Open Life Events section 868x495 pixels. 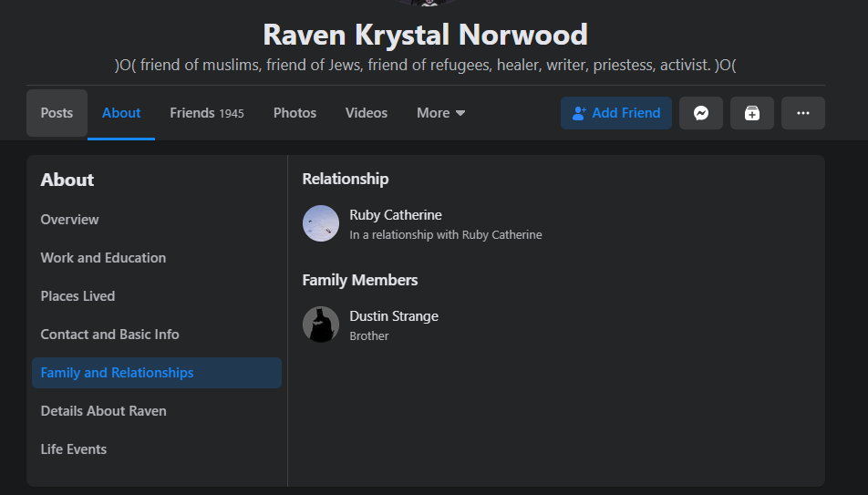73,449
